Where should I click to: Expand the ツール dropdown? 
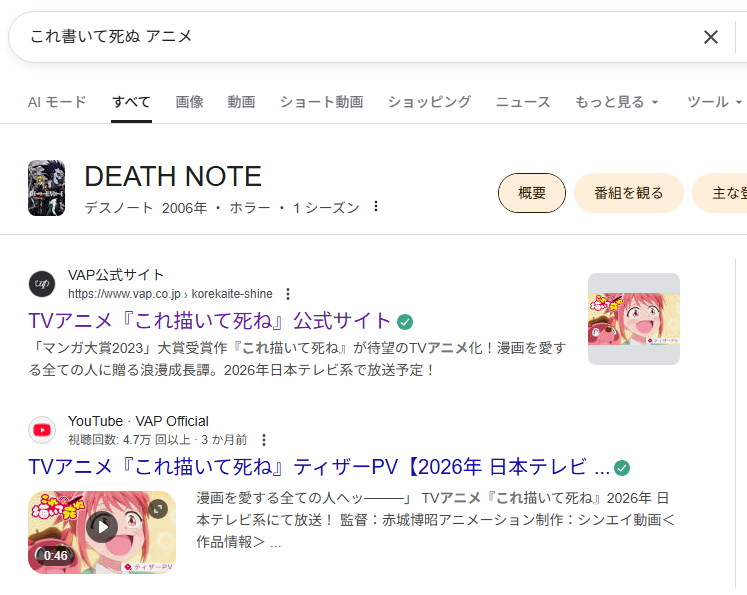tap(714, 102)
